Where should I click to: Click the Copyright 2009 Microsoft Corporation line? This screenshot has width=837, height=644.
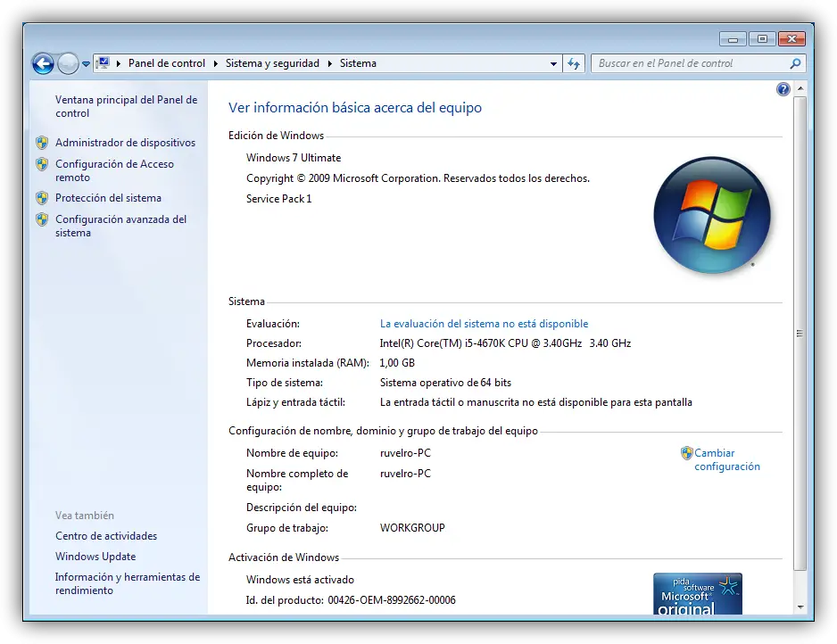point(418,178)
